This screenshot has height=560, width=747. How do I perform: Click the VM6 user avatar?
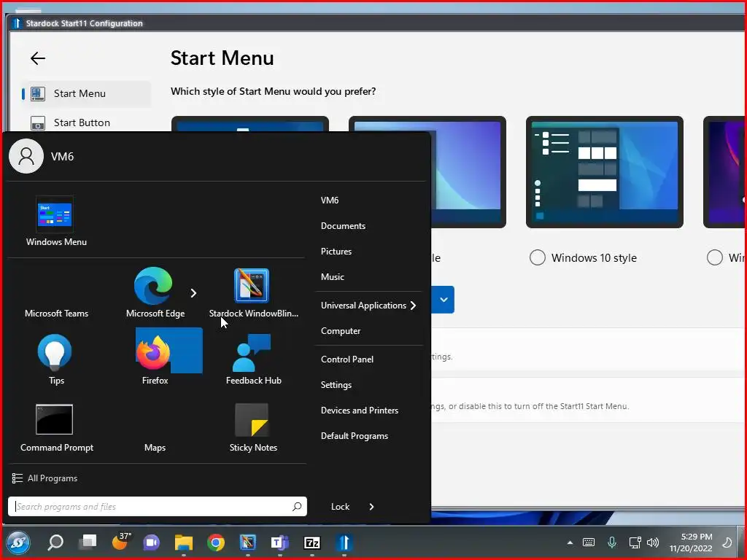tap(26, 156)
